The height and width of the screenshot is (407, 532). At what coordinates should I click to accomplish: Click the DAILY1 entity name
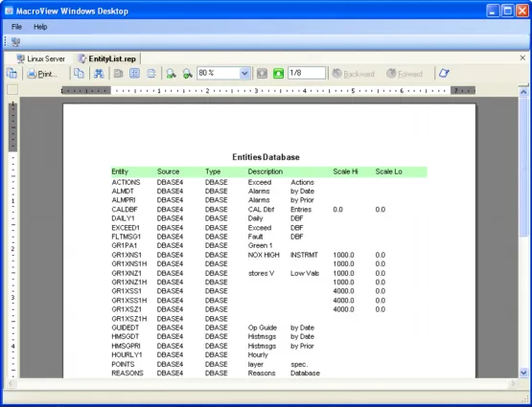[123, 218]
